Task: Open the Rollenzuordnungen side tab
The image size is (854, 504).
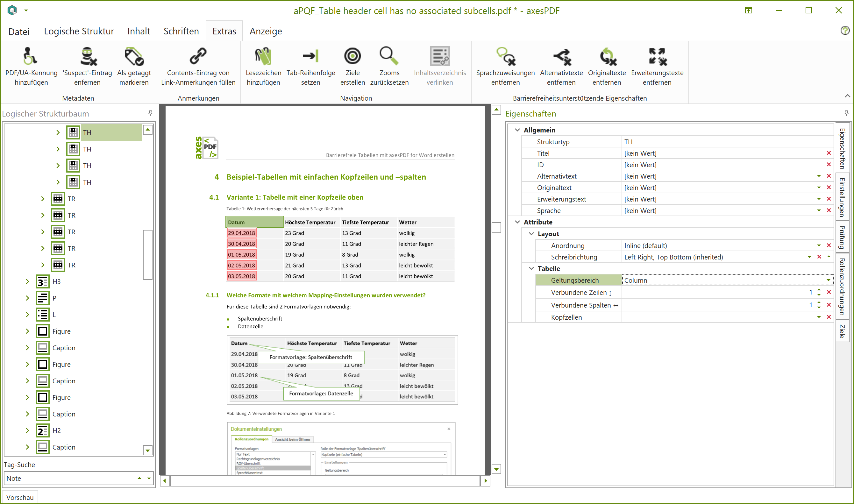Action: 842,286
